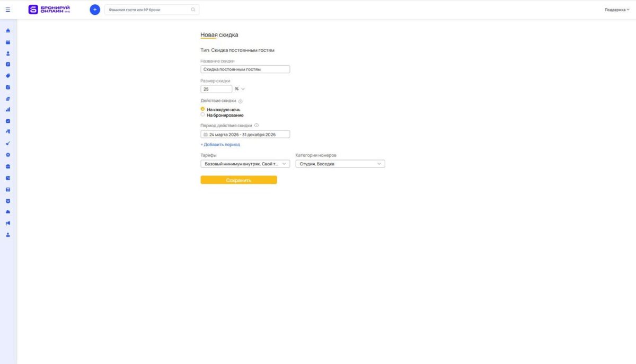Image resolution: width=636 pixels, height=364 pixels.
Task: Expand the Тарифы dropdown
Action: tap(245, 164)
